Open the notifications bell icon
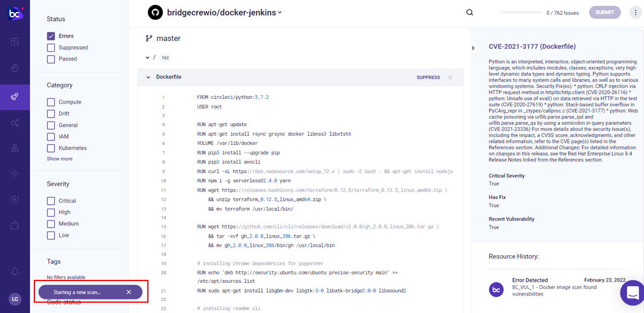This screenshot has width=644, height=313. click(14, 271)
